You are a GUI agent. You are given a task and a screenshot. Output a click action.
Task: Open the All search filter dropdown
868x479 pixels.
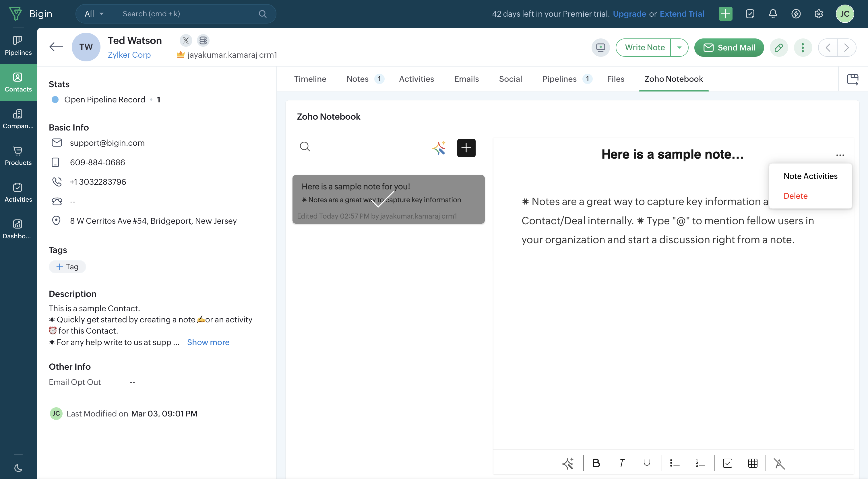click(x=94, y=14)
